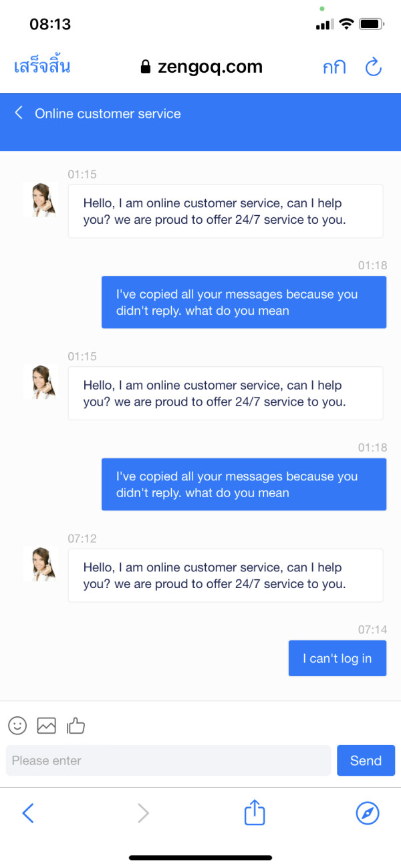Open the browser share sheet icon
The height and width of the screenshot is (868, 401).
tap(255, 813)
